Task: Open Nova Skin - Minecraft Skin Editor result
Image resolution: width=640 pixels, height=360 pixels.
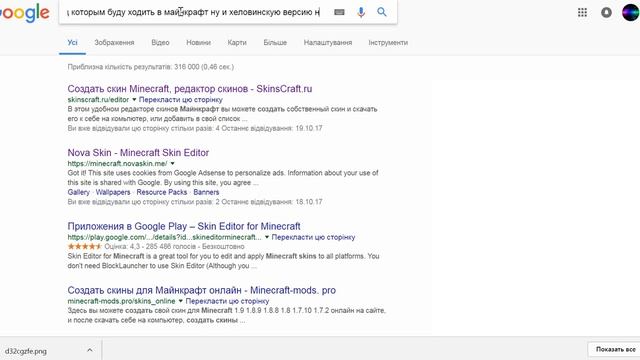Action: point(138,153)
